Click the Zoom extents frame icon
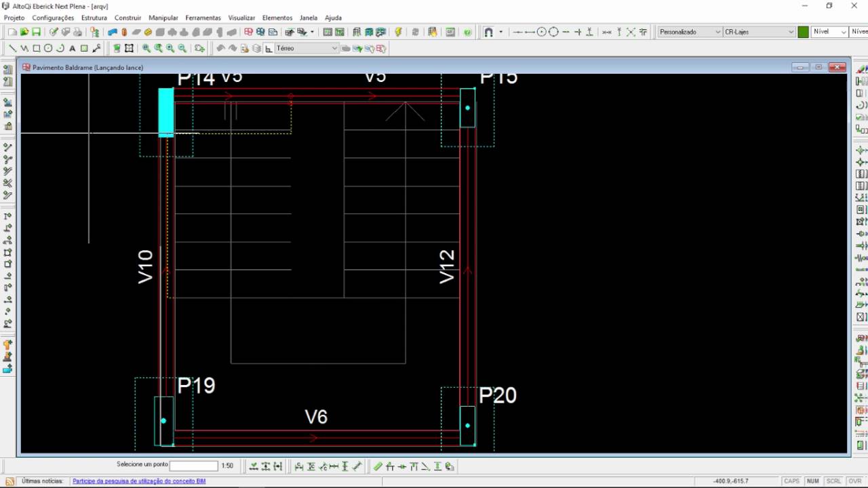The image size is (868, 488). 129,48
